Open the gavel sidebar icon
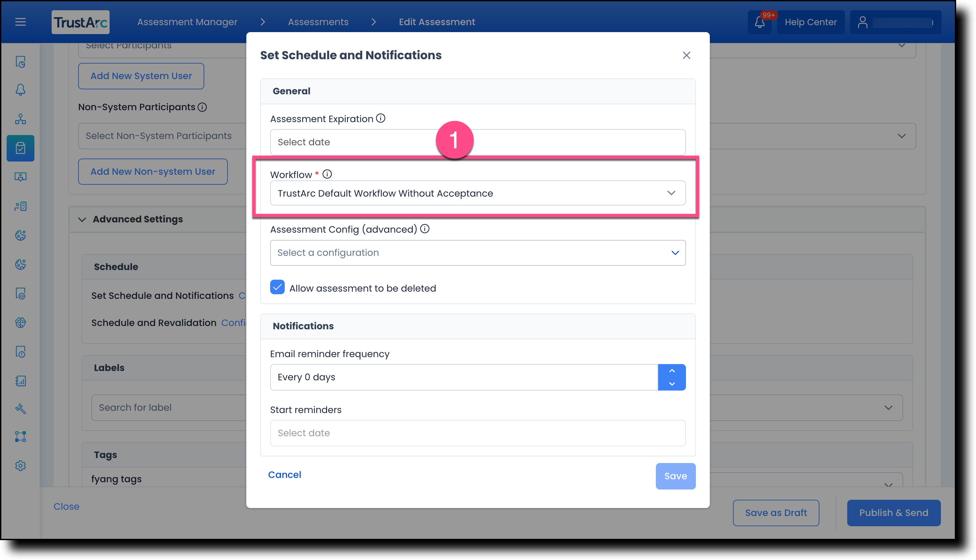 click(21, 408)
